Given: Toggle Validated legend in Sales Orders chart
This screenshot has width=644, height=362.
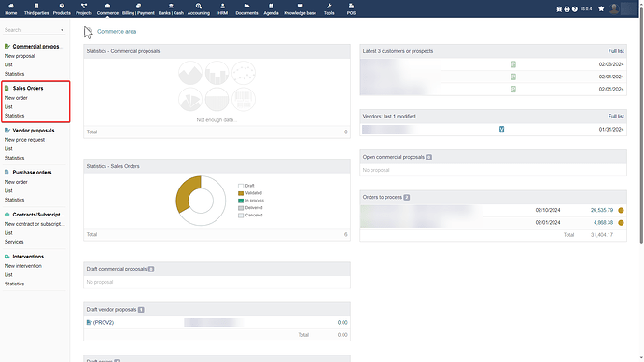Looking at the screenshot, I should click(x=250, y=193).
